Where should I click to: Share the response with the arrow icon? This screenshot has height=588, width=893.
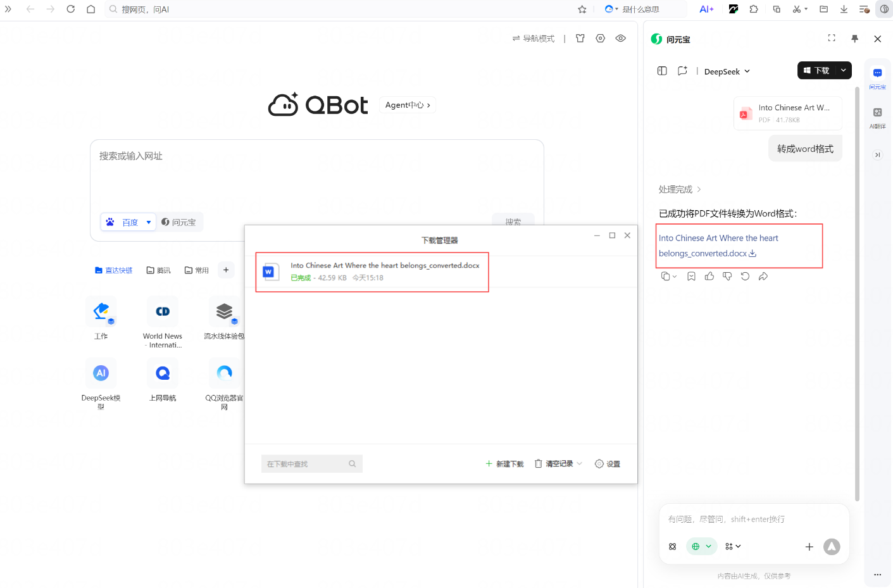coord(763,277)
